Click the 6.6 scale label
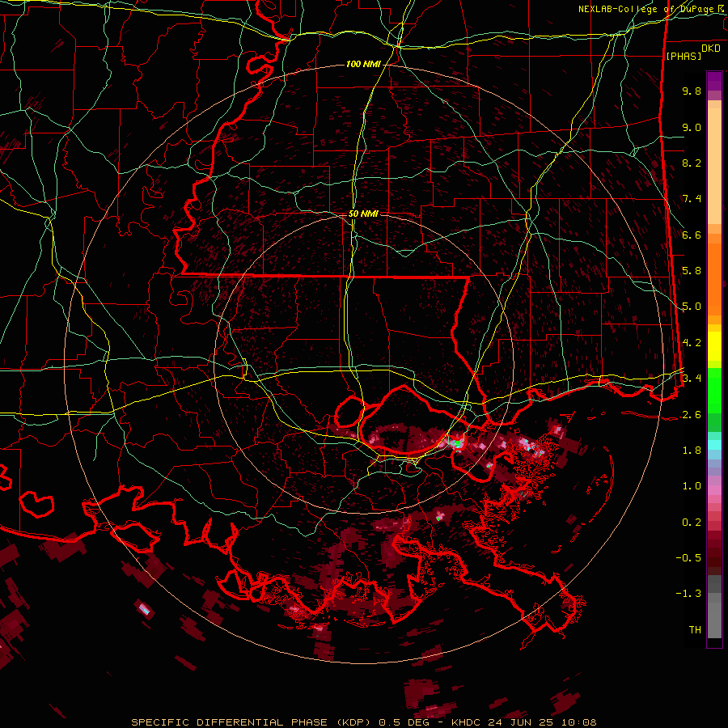 [692, 235]
